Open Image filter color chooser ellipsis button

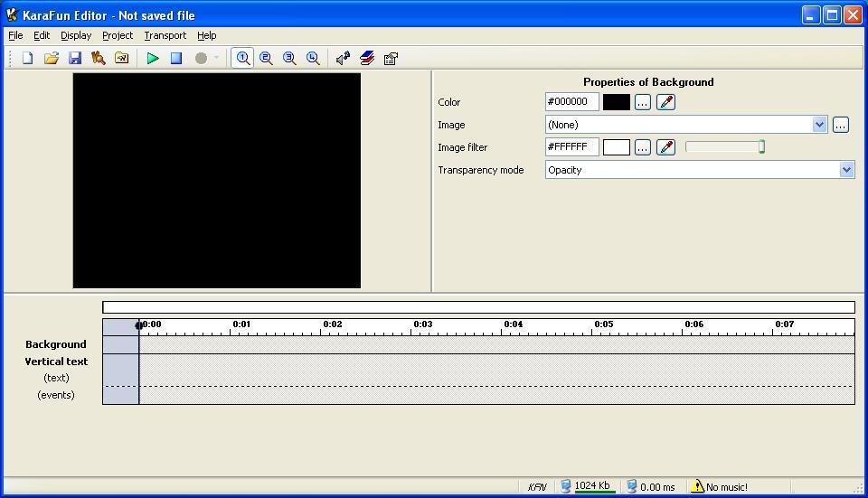(642, 147)
